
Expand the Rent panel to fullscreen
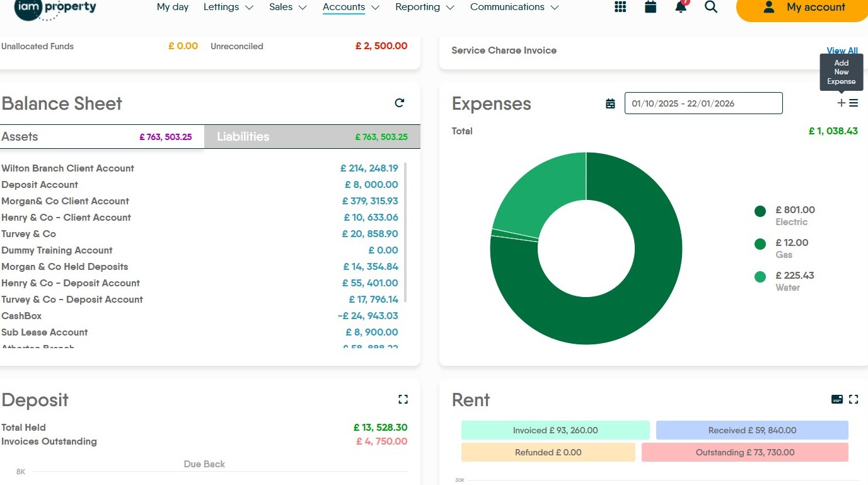854,399
